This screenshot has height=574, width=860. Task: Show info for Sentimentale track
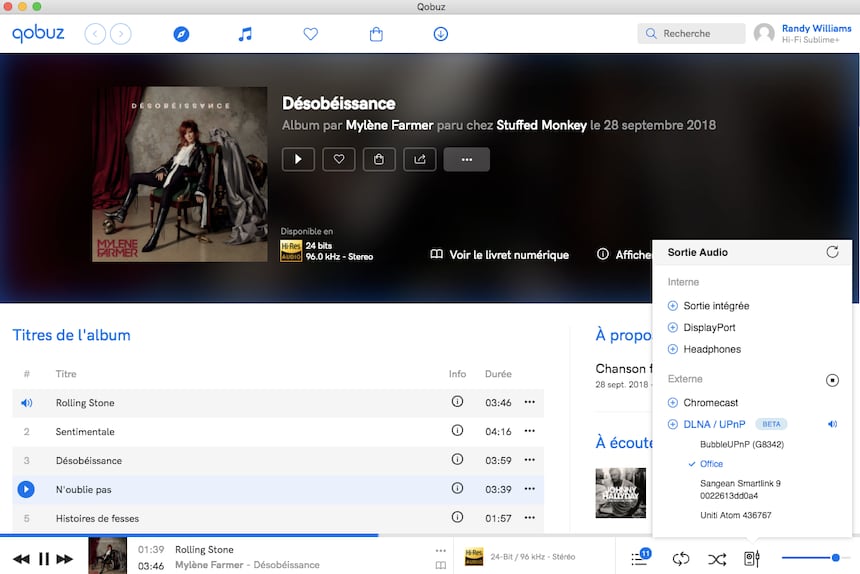457,431
